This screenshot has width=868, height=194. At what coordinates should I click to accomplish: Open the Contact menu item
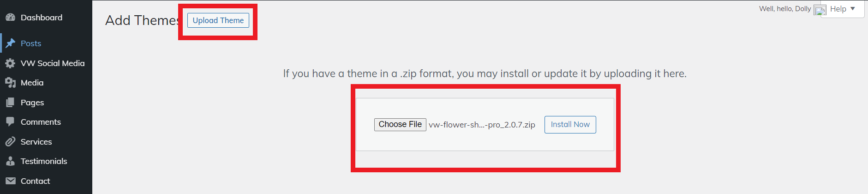[36, 181]
